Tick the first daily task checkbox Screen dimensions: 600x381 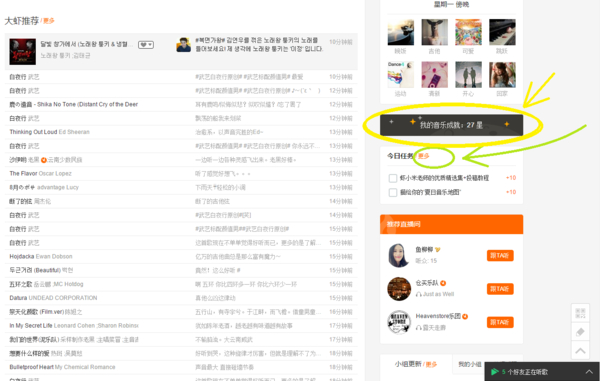coord(393,178)
